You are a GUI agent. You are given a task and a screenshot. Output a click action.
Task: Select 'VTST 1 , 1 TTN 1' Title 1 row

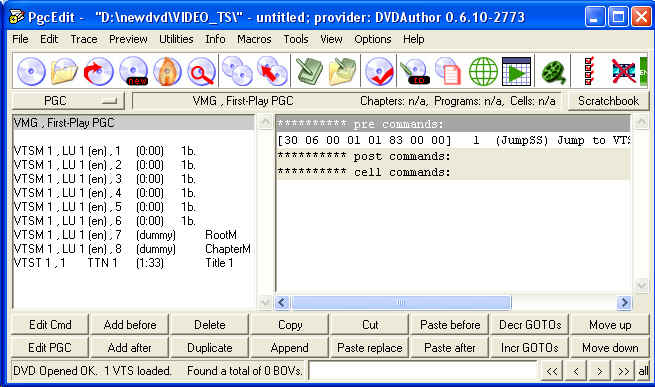click(x=133, y=263)
